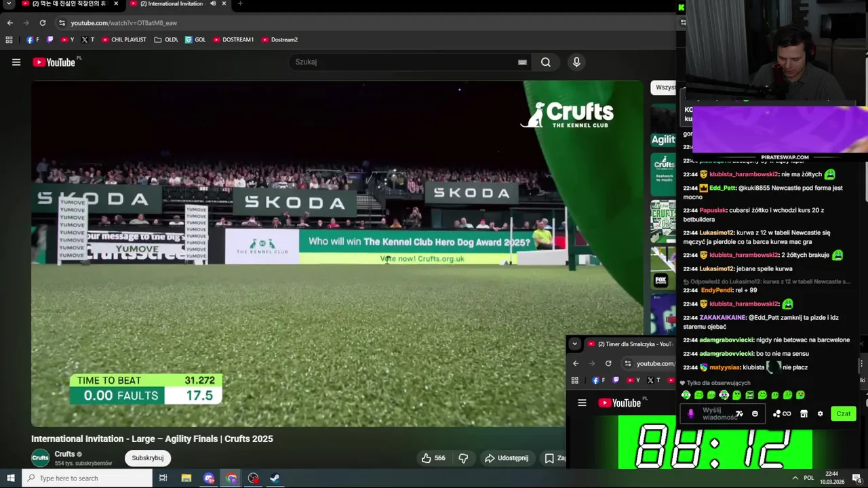Screen dimensions: 868x488
Task: Open the Twitch bookmark
Action: (x=50, y=40)
